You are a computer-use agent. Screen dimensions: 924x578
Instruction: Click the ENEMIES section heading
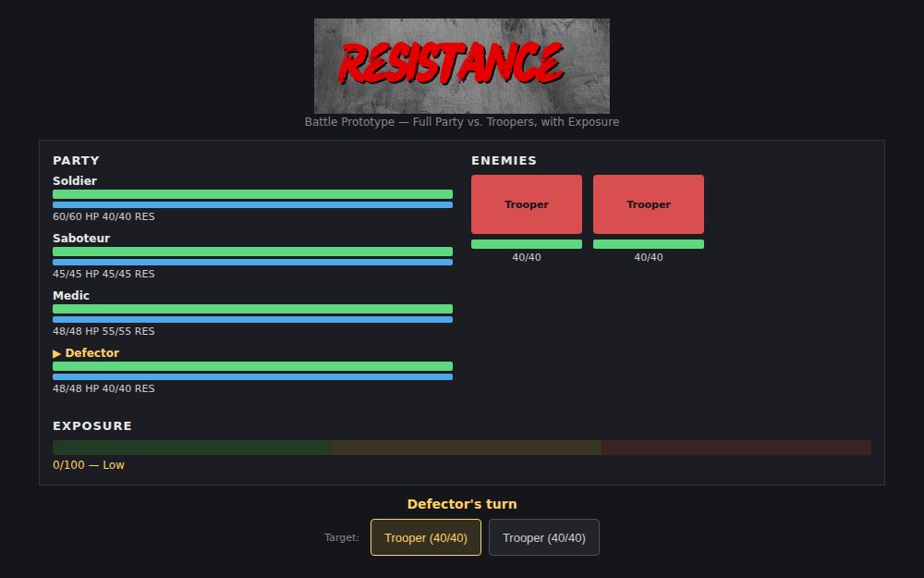pos(504,160)
